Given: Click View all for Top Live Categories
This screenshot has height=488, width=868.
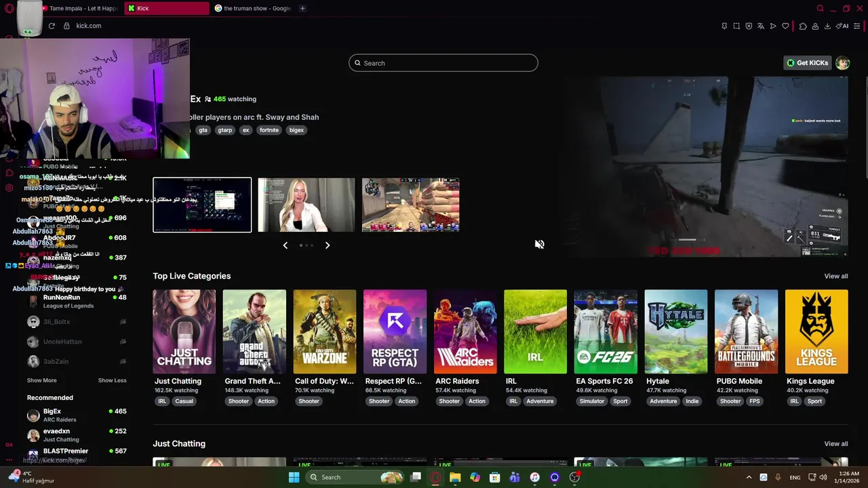Looking at the screenshot, I should pos(835,276).
